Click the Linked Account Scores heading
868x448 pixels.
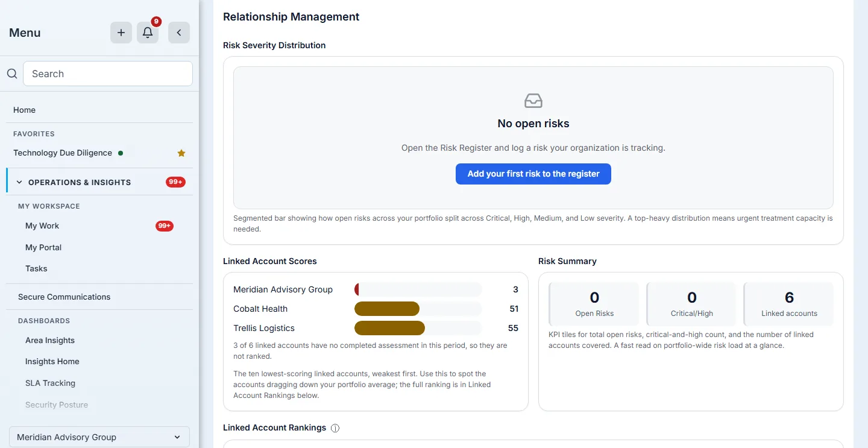click(x=270, y=261)
